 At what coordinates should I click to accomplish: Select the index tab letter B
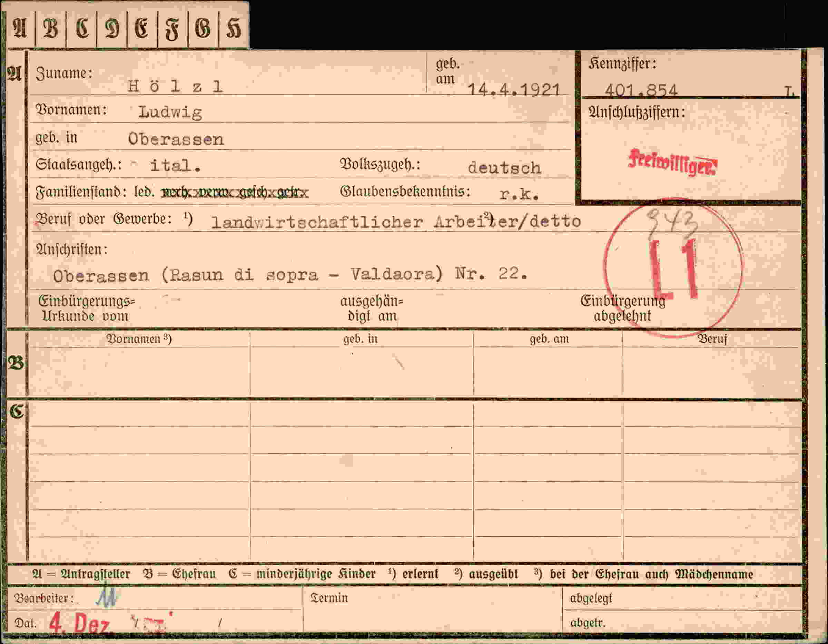pyautogui.click(x=51, y=28)
